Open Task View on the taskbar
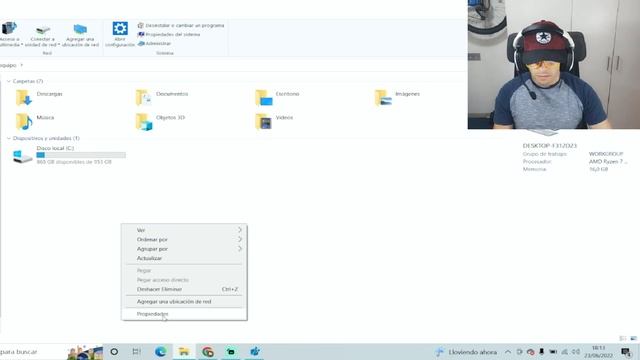This screenshot has height=360, width=640. 137,352
